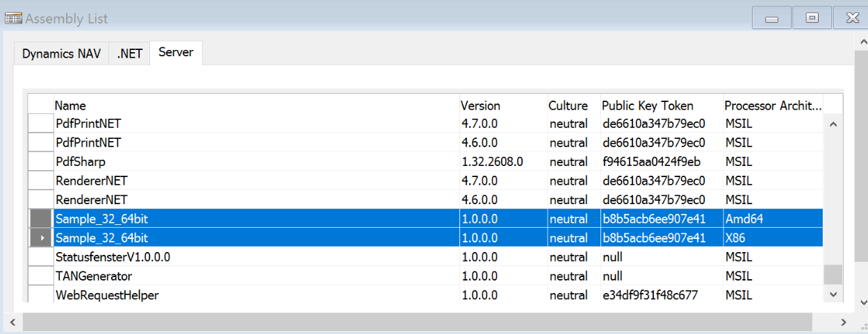Viewport: 868px width, 334px height.
Task: Select the WebRequestHelper row
Action: (x=425, y=295)
